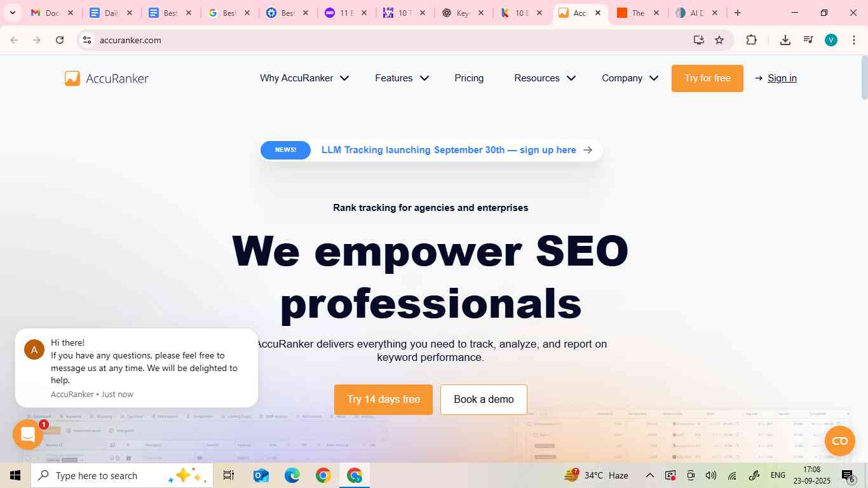Expand the Why AccuRanker dropdown menu
The width and height of the screenshot is (868, 488).
[x=304, y=78]
